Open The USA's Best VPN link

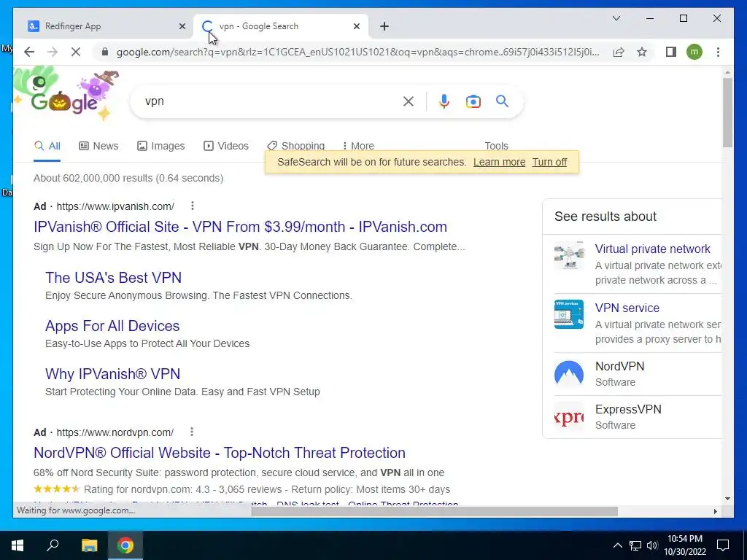pyautogui.click(x=113, y=278)
